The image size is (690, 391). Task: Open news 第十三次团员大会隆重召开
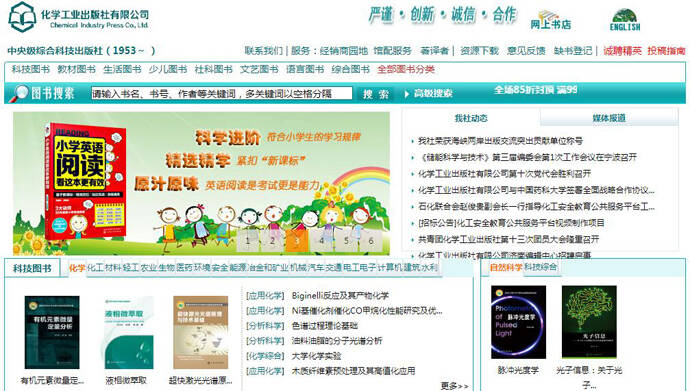tap(508, 239)
